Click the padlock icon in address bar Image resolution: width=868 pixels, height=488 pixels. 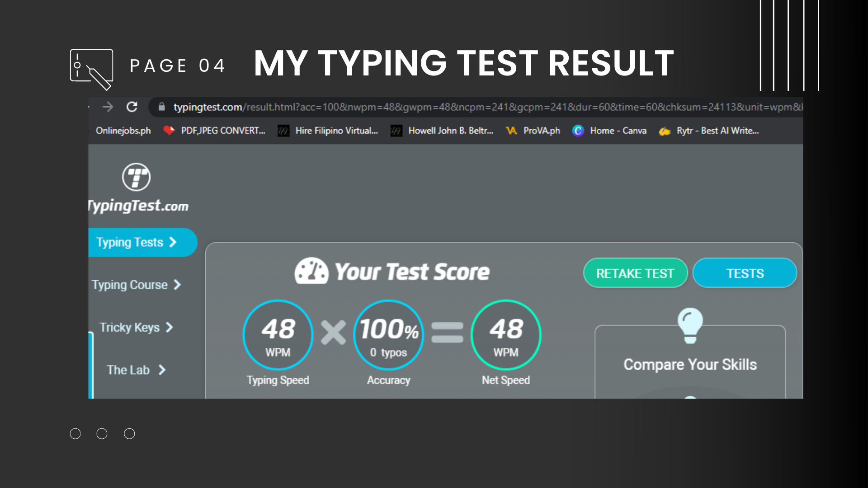tap(161, 107)
